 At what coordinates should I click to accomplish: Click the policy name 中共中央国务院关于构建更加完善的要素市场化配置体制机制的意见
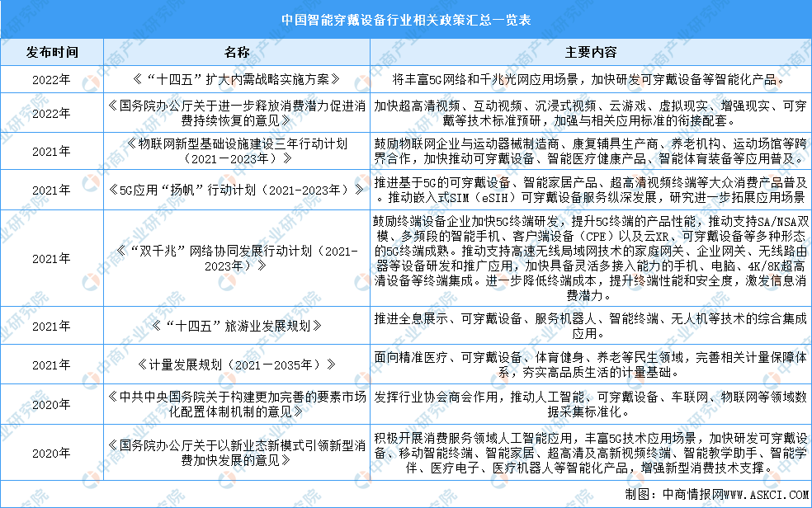click(x=237, y=405)
